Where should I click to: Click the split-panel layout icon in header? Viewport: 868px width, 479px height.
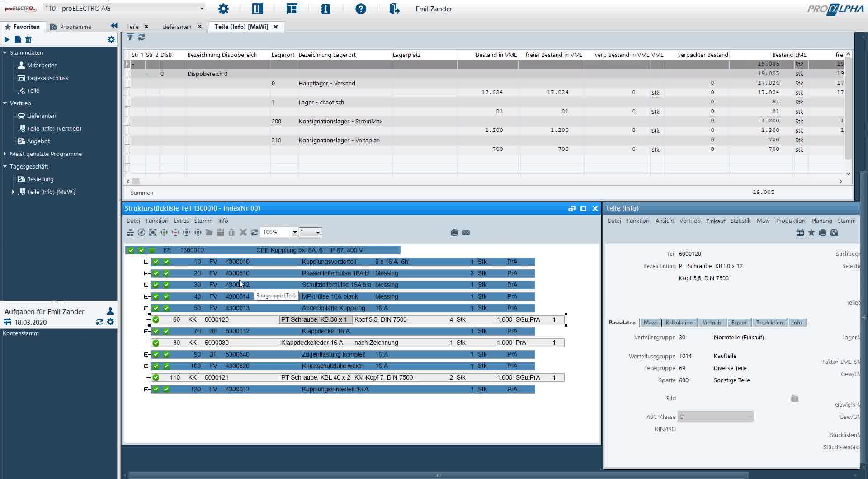258,9
